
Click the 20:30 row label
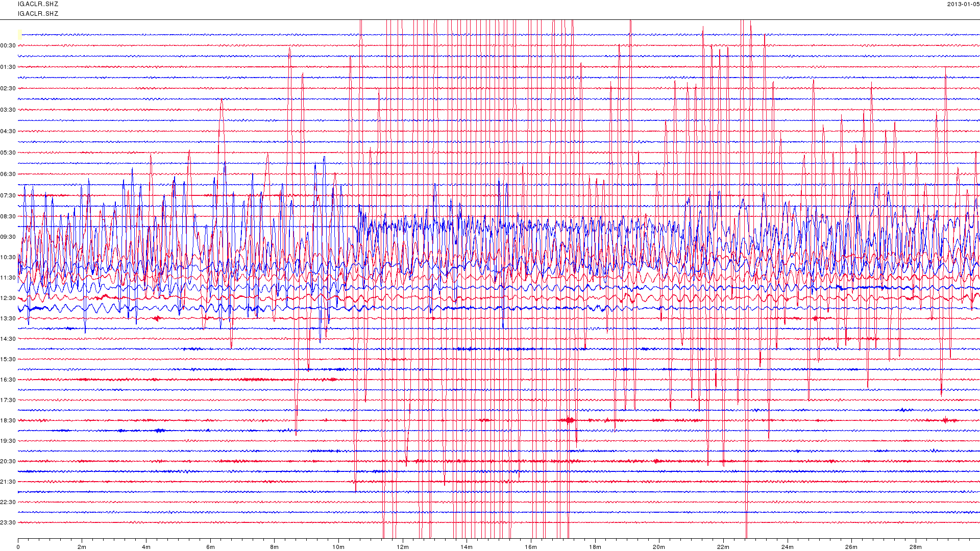click(x=8, y=462)
